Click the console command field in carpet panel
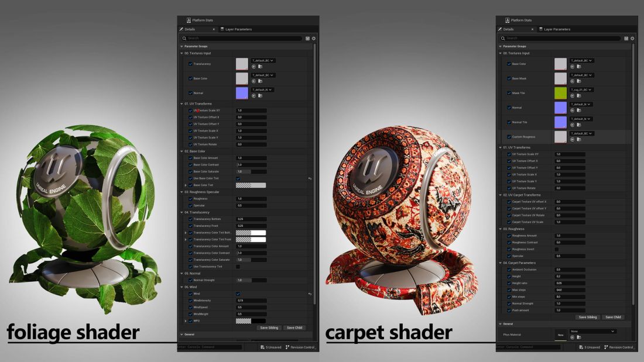Screen dimensions: 644x362 pyautogui.click(x=527, y=347)
